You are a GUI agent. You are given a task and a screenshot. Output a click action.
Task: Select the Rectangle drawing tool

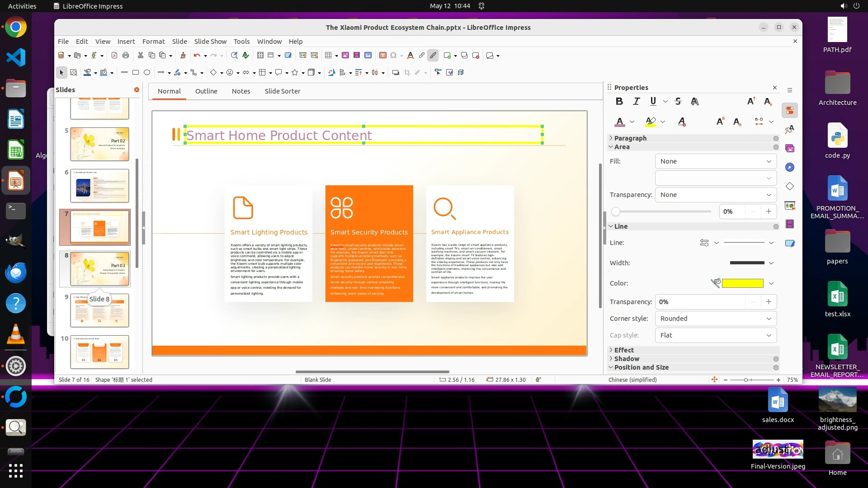tap(135, 72)
